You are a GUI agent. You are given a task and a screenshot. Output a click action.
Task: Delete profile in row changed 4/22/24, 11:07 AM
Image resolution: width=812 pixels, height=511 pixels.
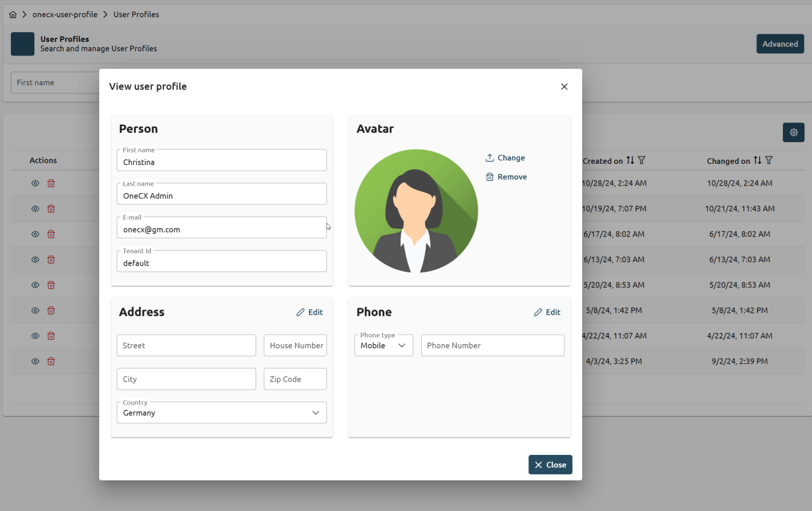coord(51,336)
